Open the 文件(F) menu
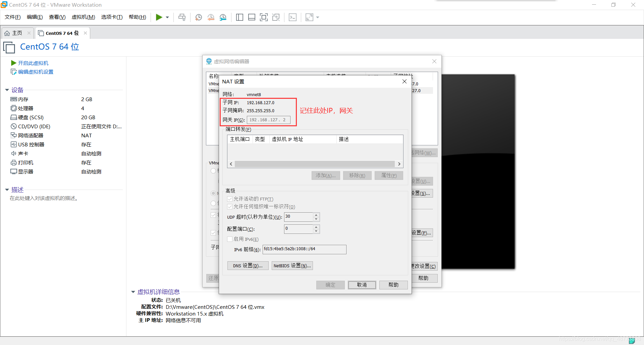The height and width of the screenshot is (345, 644). click(13, 17)
